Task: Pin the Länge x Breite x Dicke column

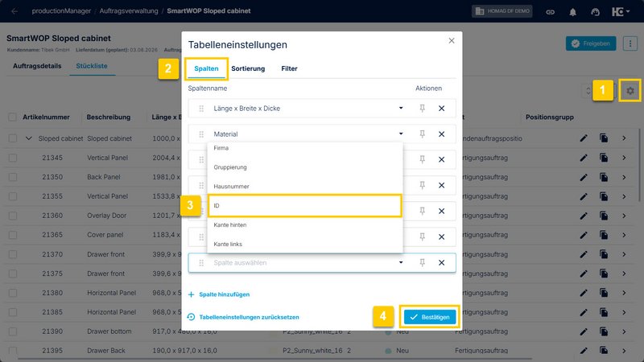Action: 422,109
